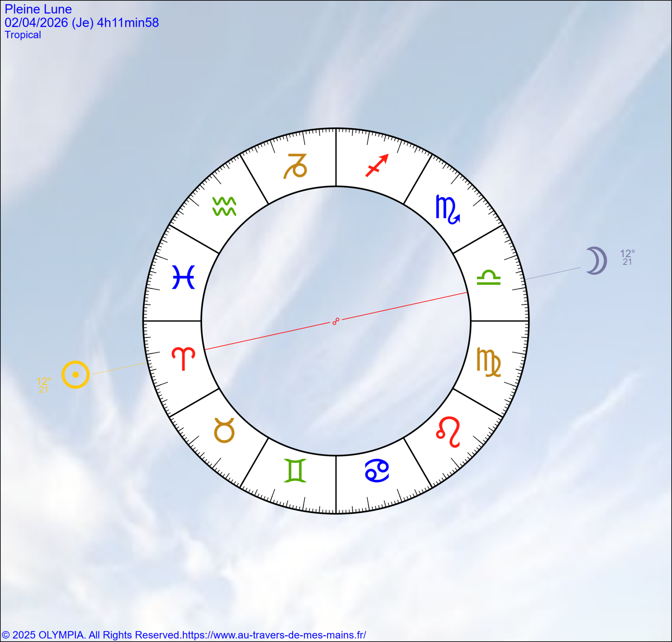This screenshot has width=672, height=642.
Task: Click the crescent Moon planet icon
Action: coord(597,260)
